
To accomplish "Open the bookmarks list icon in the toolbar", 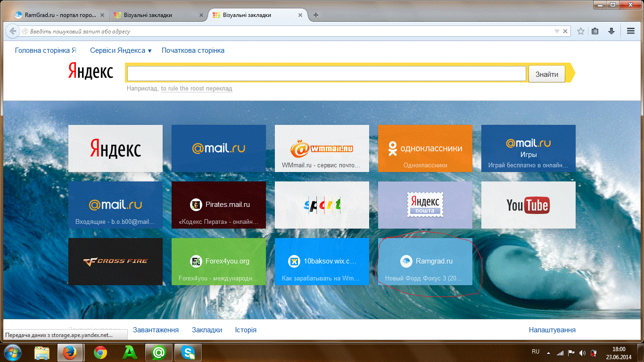I will (x=595, y=31).
